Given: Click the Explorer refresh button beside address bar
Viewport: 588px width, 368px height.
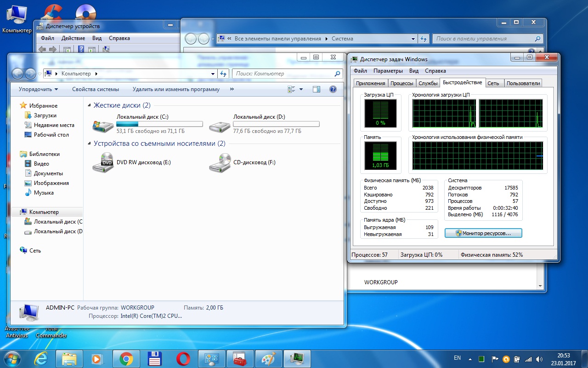Looking at the screenshot, I should tap(224, 74).
